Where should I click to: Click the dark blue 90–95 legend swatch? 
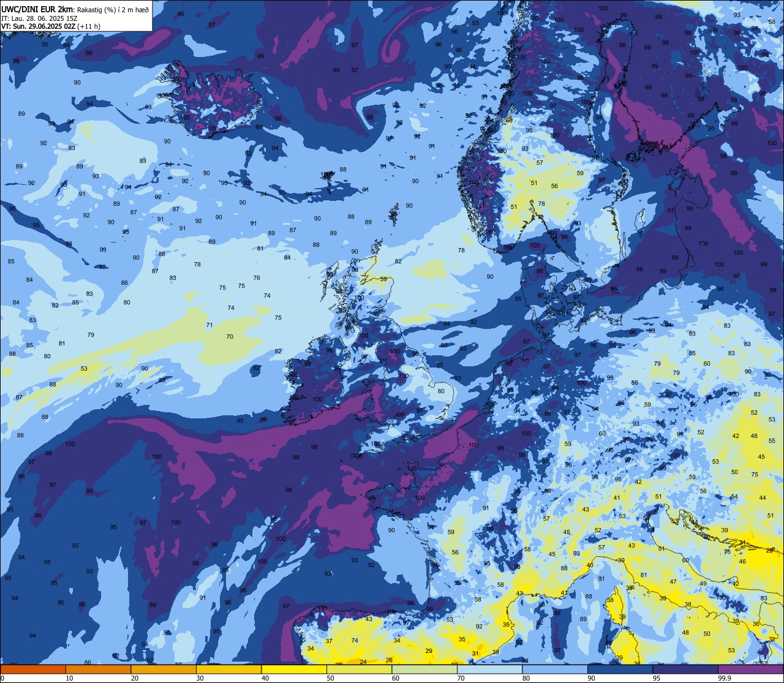coord(620,669)
